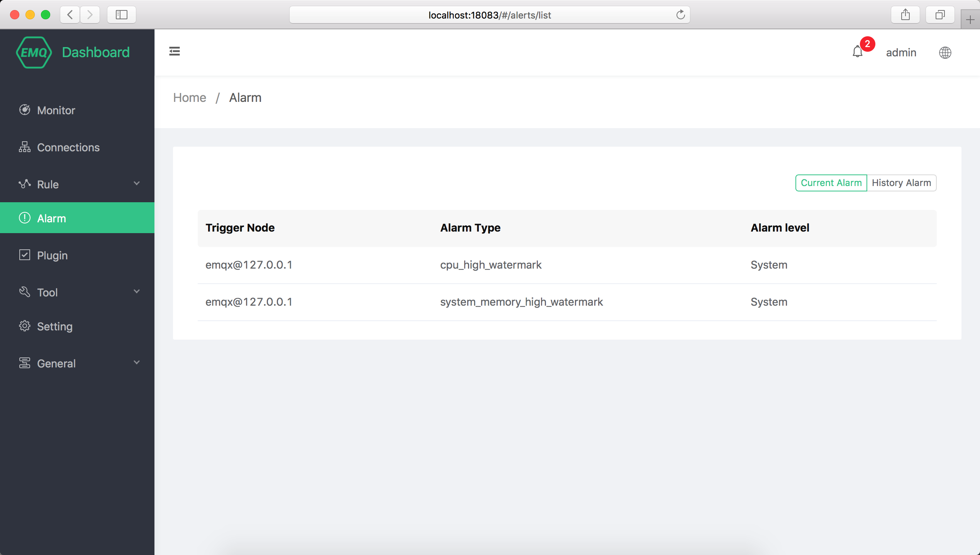
Task: Go back with browser back arrow
Action: (70, 15)
